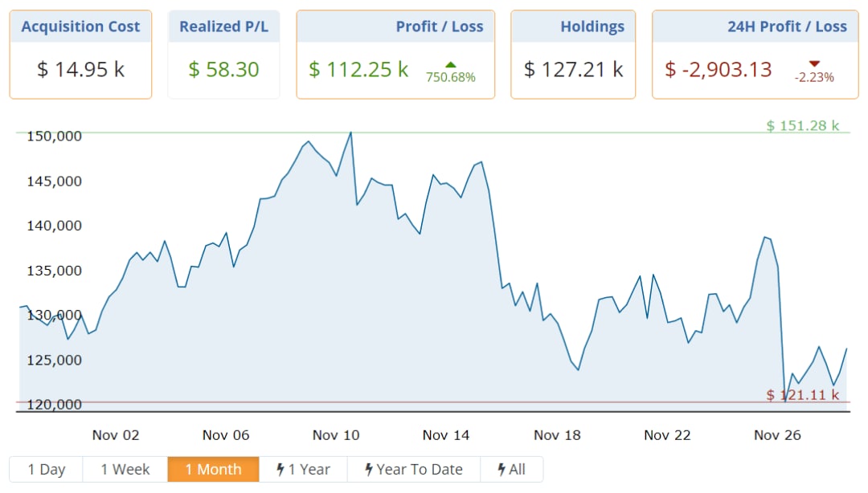Choose the 1 Year range button
Viewport: 868px width, 493px height.
pos(303,470)
